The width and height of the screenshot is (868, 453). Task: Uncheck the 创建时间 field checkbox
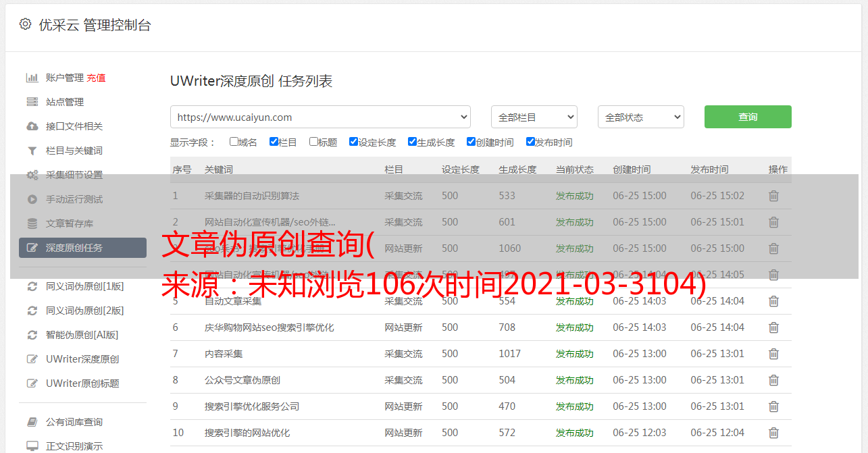[x=471, y=142]
